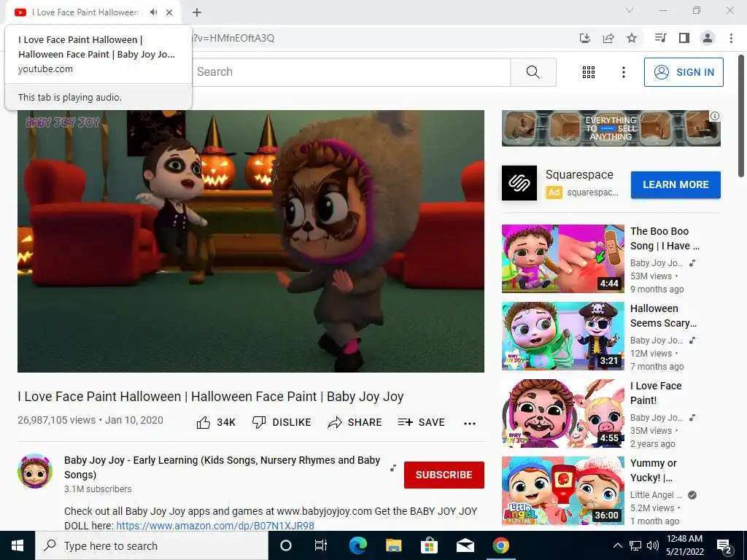Image resolution: width=747 pixels, height=560 pixels.
Task: Open the Baby Joy Joy channel name link
Action: coord(222,467)
